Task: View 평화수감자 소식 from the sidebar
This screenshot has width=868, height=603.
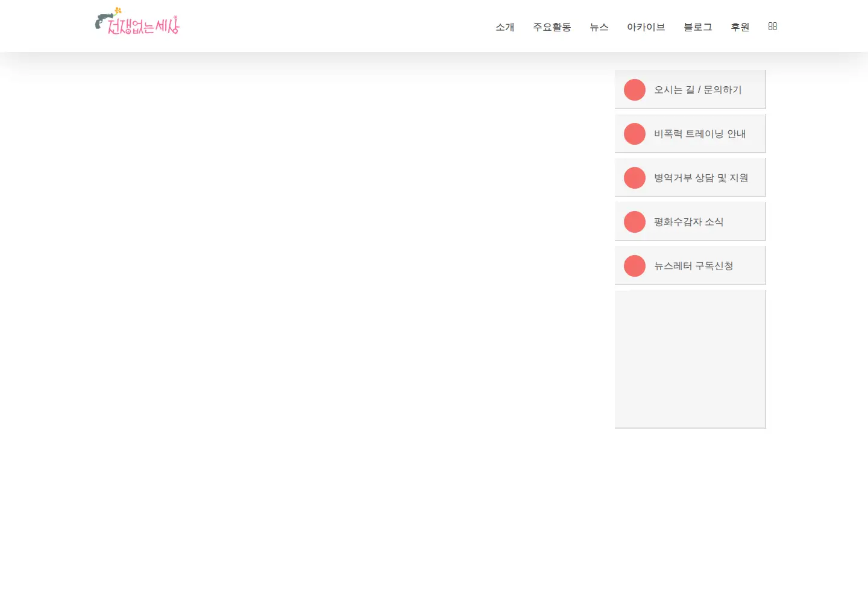Action: point(690,222)
